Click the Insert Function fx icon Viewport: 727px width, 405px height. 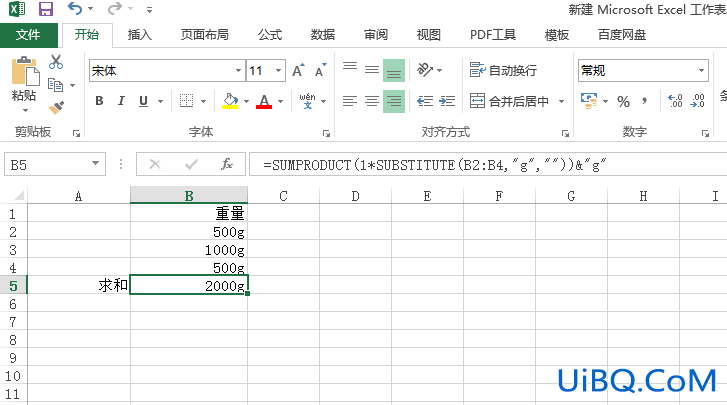tap(227, 164)
